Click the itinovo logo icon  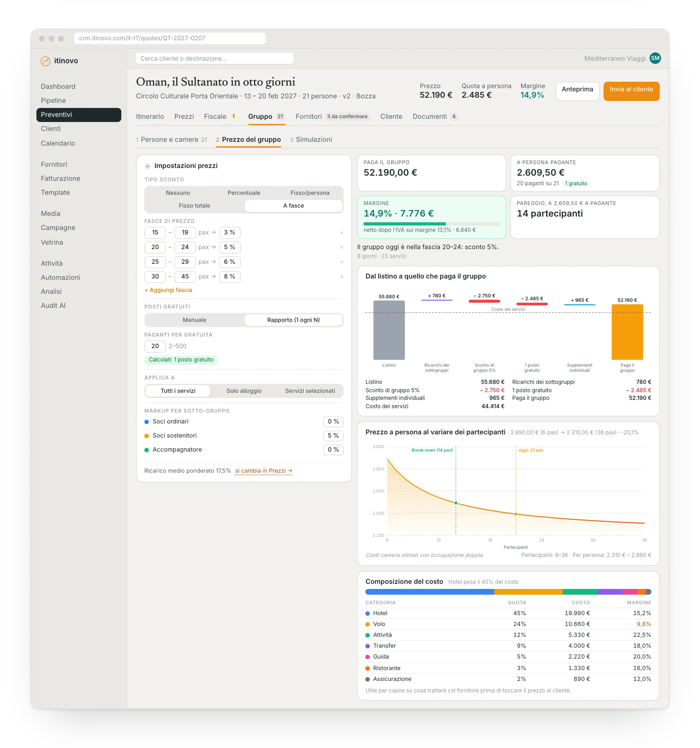[x=45, y=61]
